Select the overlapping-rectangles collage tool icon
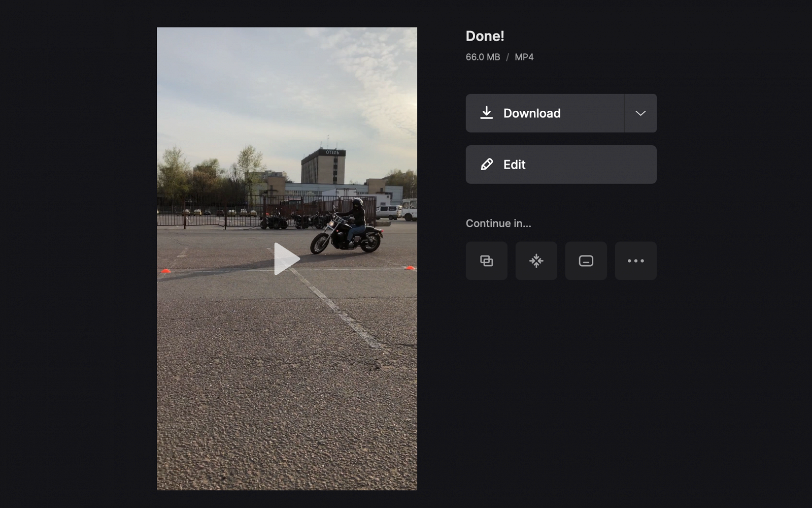 tap(486, 261)
